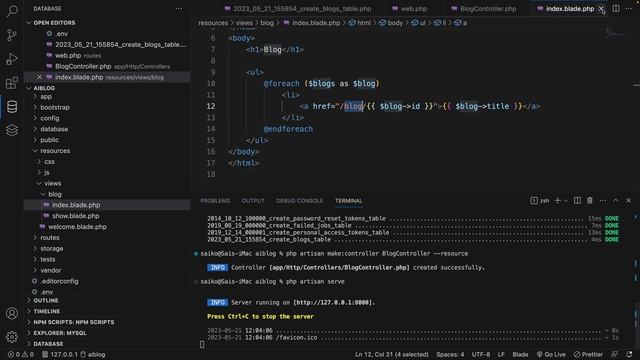Show errors and warnings in status bar
Screen dimensions: 640x360
pyautogui.click(x=20, y=354)
